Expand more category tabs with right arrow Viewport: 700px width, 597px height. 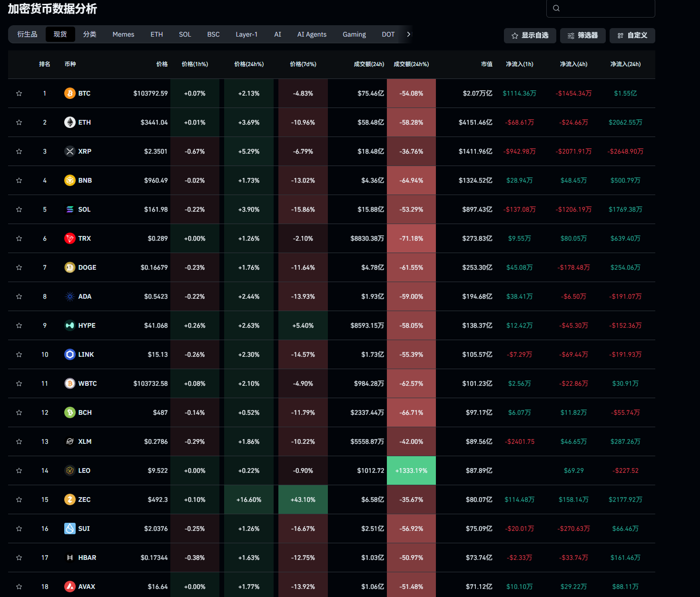[x=408, y=34]
